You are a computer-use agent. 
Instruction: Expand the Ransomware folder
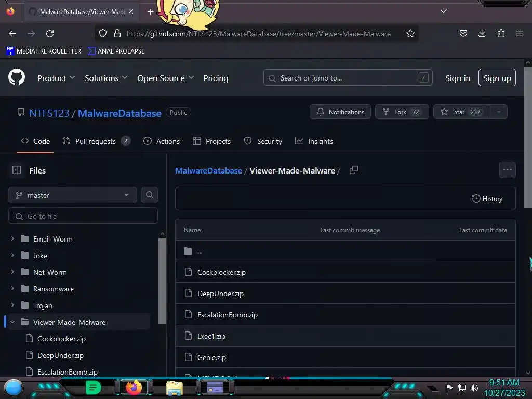point(12,288)
